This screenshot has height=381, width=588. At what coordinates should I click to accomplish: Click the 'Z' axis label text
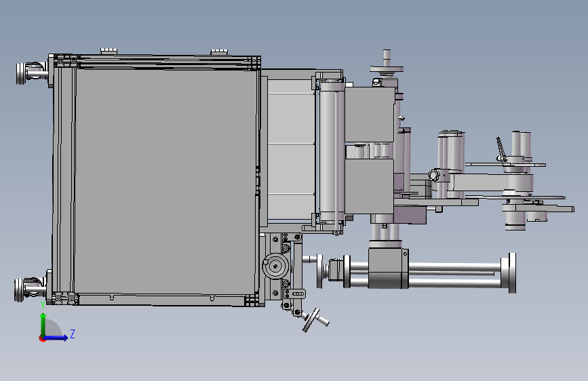click(73, 334)
